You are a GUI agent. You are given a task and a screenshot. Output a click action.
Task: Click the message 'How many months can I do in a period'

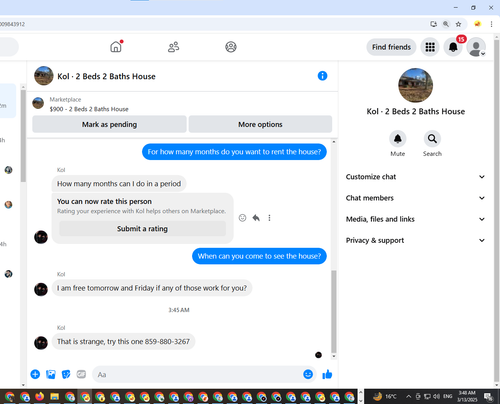point(119,184)
